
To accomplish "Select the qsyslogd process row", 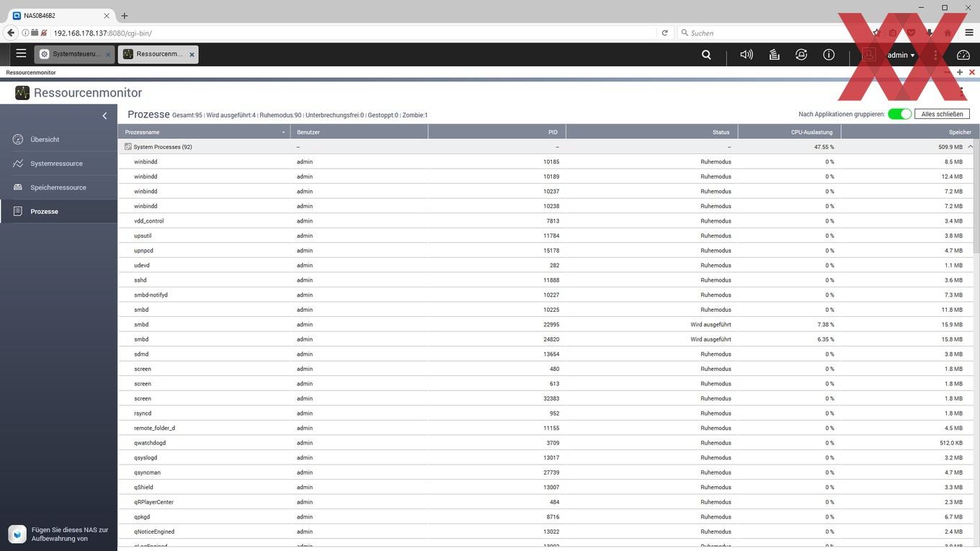I will (x=545, y=457).
